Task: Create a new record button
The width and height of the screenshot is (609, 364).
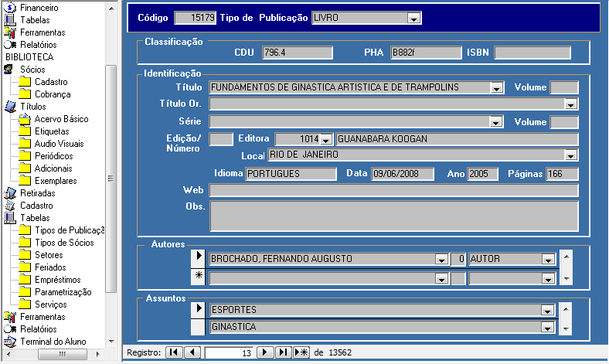Action: pyautogui.click(x=301, y=352)
